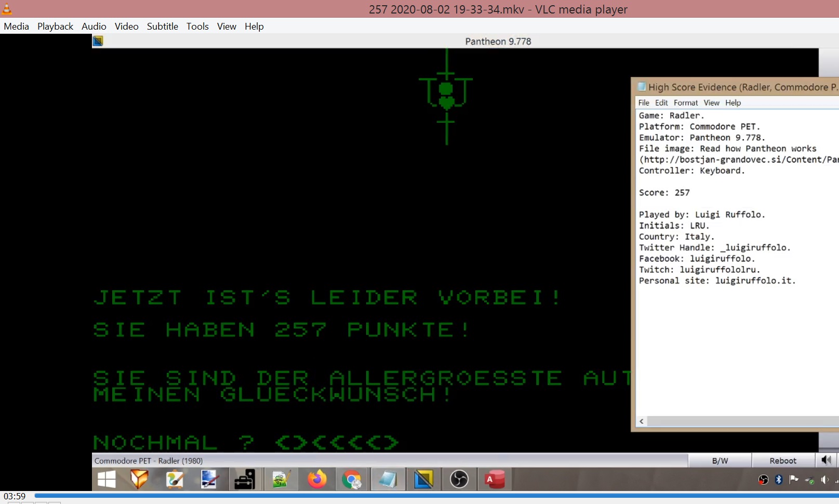Expand the VLC Subtitle menu
839x504 pixels.
pos(162,26)
